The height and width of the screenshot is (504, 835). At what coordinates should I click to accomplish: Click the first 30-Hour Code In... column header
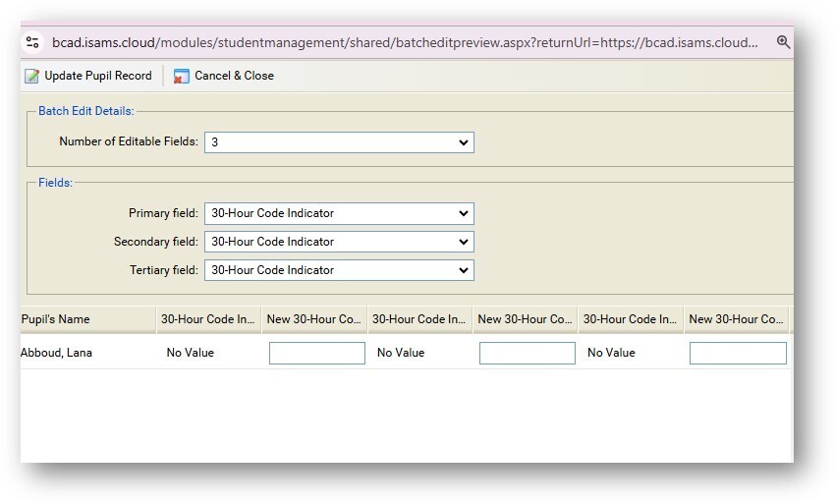tap(208, 319)
